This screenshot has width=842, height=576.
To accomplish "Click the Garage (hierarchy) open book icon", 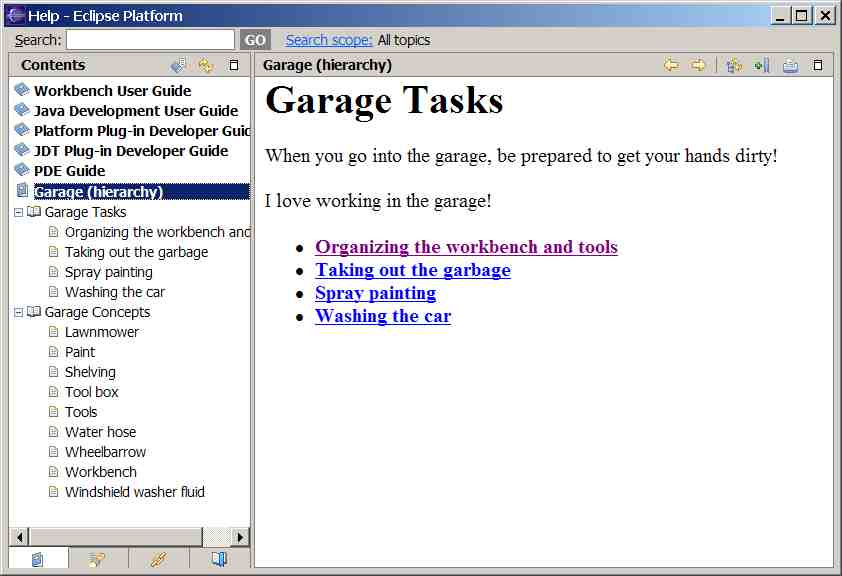I will point(22,190).
